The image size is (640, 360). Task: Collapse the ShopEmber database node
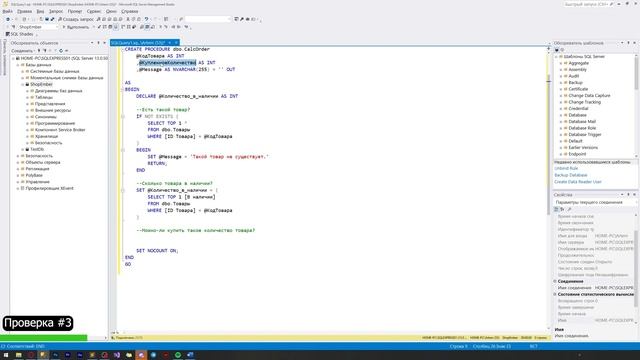tap(23, 84)
